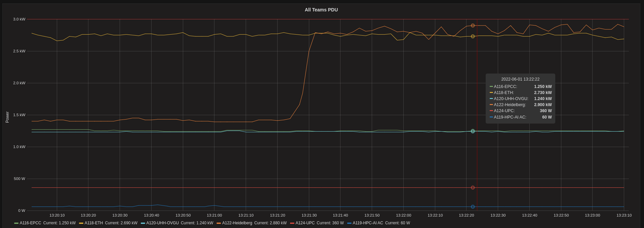This screenshot has width=644, height=228.
Task: Click the legend value Current: 1.240 kW
Action: pyautogui.click(x=197, y=223)
